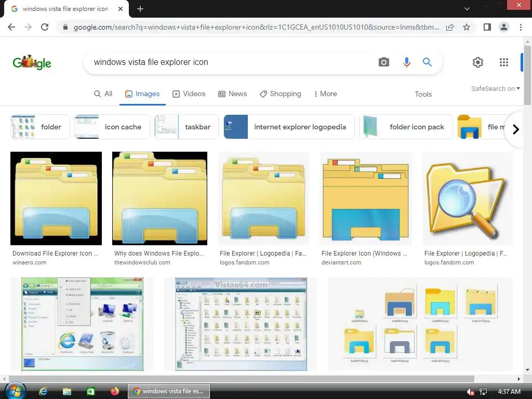Open a new tab with plus button
Viewport: 532px width, 399px height.
(x=140, y=9)
